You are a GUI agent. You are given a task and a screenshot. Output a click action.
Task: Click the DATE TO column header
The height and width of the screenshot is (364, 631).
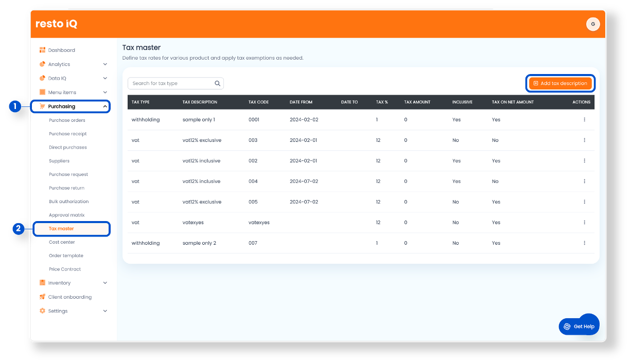[x=349, y=102]
